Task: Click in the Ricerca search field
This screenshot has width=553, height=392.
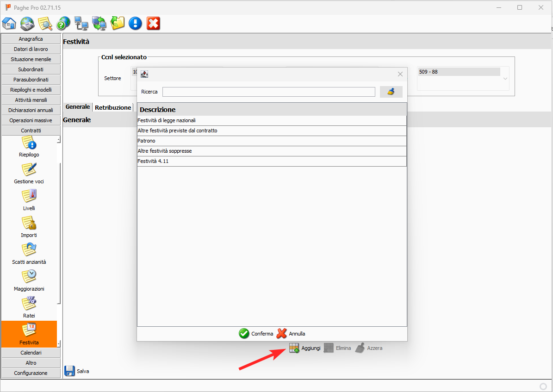Action: (268, 92)
